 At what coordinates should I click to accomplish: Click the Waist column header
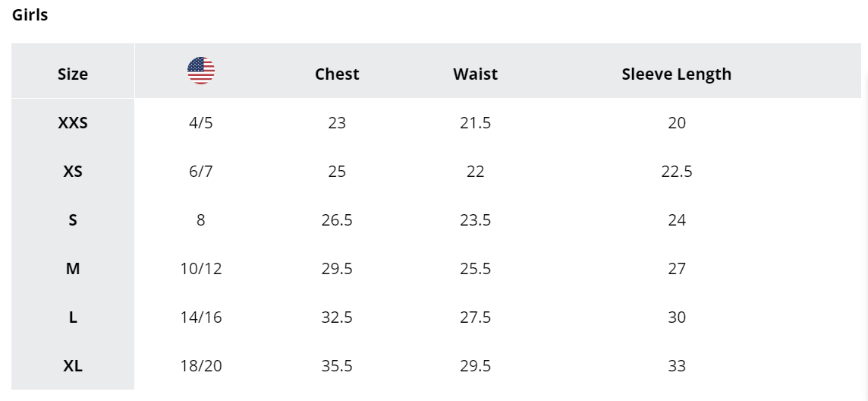click(475, 74)
